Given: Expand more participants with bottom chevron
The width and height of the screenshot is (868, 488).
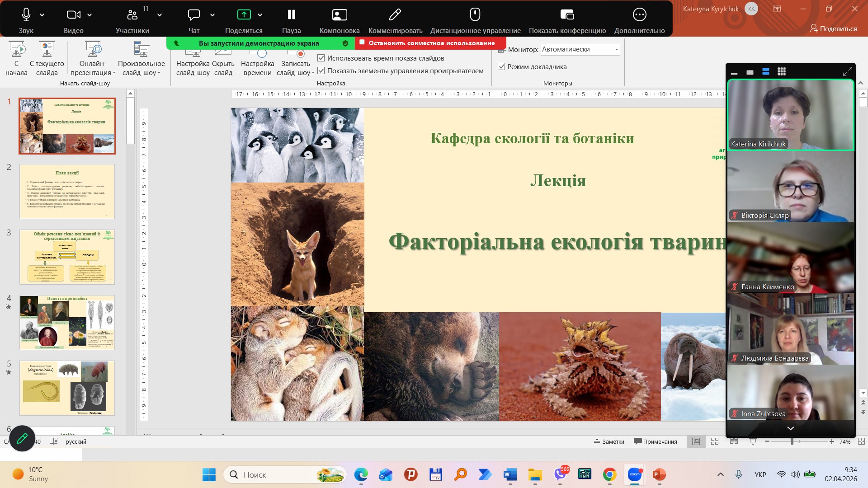Looking at the screenshot, I should [790, 428].
